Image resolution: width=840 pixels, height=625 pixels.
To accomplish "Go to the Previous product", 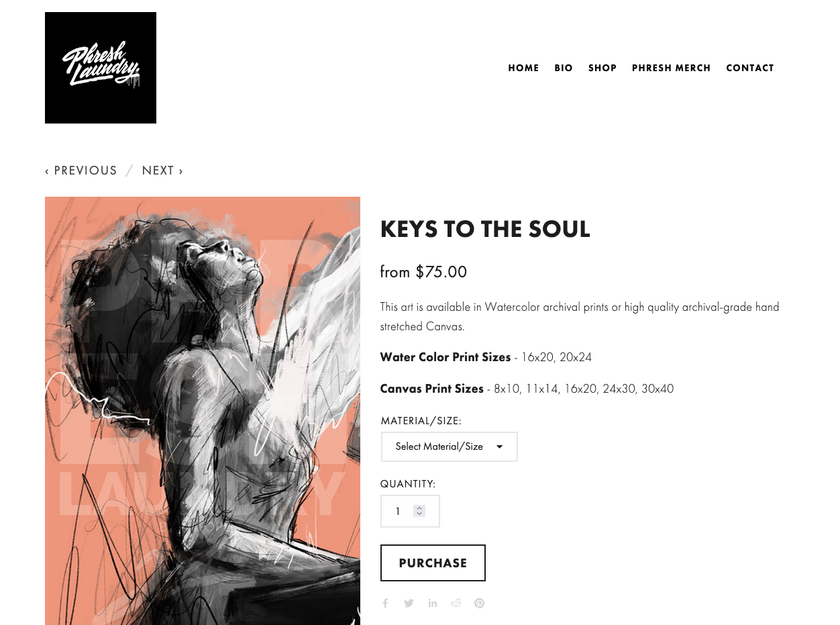I will coord(81,171).
